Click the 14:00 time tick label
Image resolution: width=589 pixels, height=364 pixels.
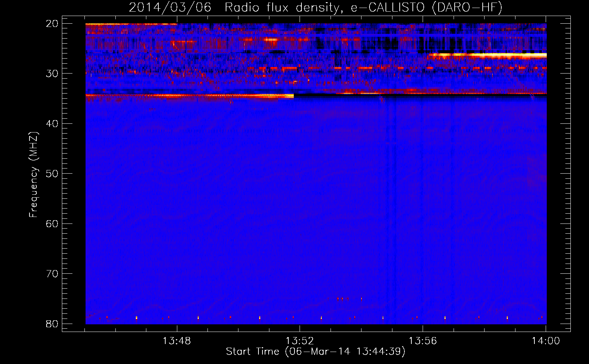tap(546, 341)
